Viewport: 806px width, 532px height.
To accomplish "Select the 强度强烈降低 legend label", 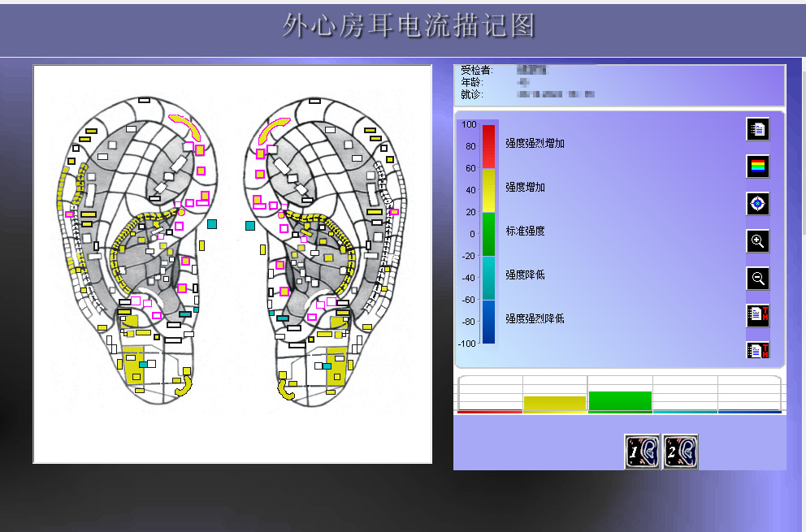I will 535,319.
